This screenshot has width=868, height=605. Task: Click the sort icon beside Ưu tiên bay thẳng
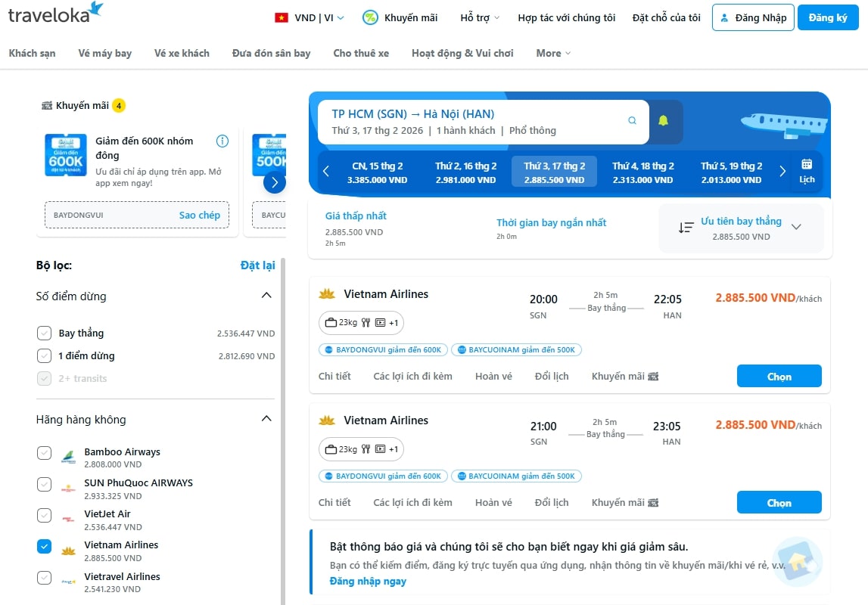pos(687,228)
